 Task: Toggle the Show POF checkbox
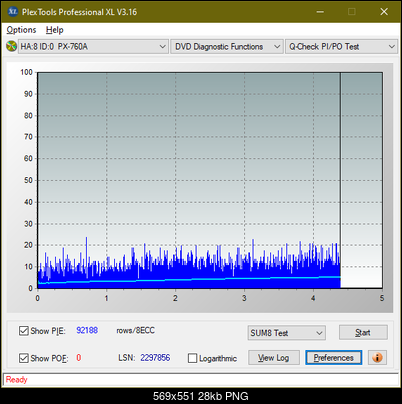[24, 358]
